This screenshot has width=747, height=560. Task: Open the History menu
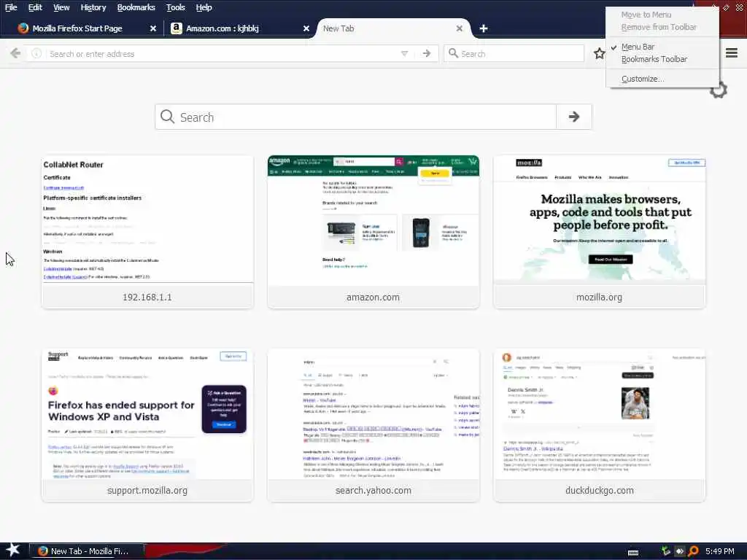click(93, 7)
